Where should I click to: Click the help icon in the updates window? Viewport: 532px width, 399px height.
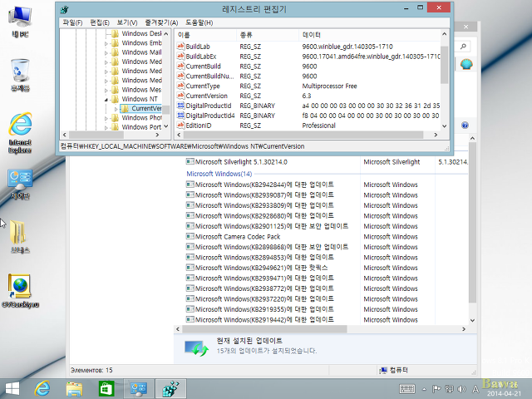click(465, 126)
